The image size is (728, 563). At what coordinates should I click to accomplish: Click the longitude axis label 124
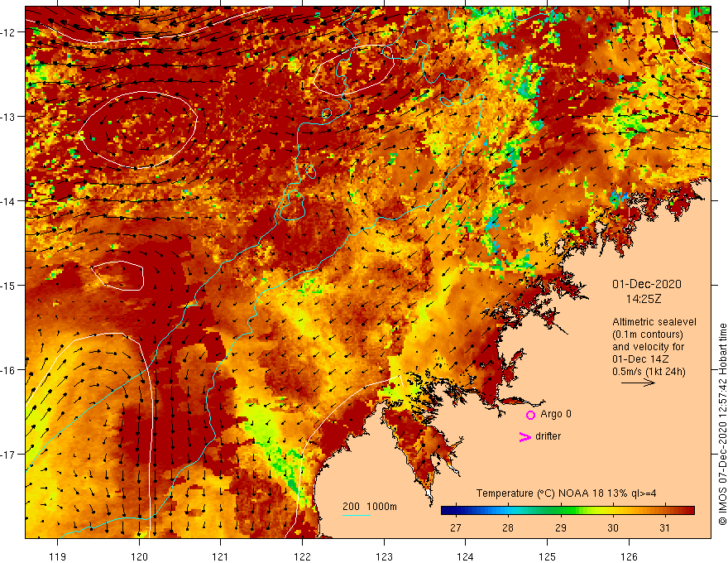466,556
